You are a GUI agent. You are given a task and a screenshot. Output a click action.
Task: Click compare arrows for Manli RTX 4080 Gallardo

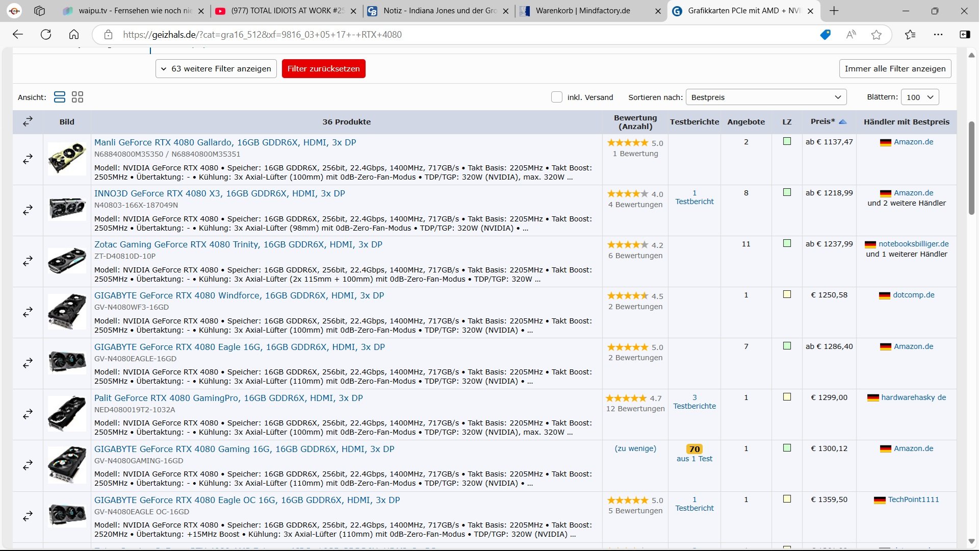[x=28, y=159]
